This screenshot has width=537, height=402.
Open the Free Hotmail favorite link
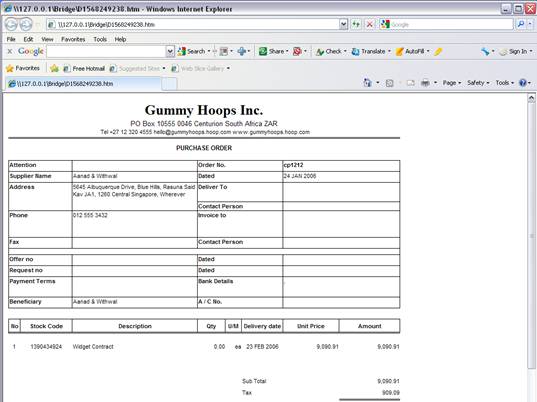tap(84, 68)
